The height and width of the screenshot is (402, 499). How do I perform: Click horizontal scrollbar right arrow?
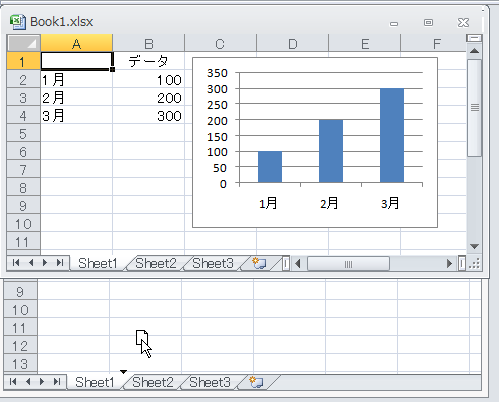pyautogui.click(x=449, y=264)
